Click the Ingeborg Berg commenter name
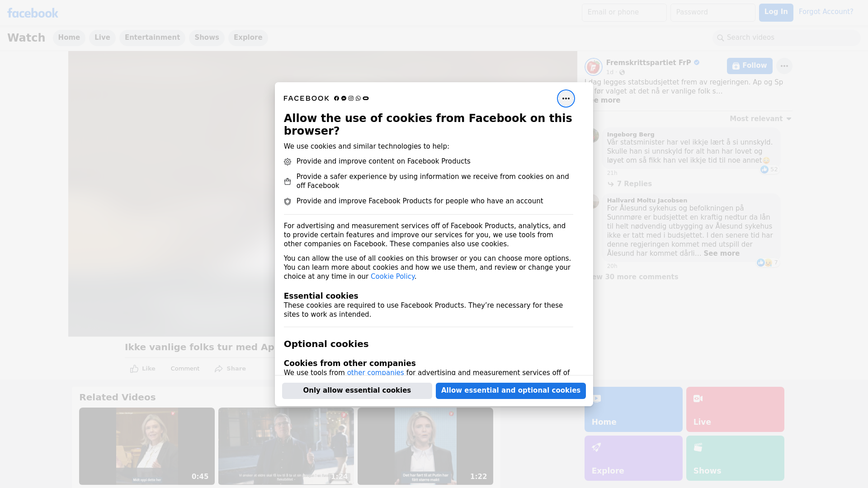868x488 pixels. click(630, 135)
